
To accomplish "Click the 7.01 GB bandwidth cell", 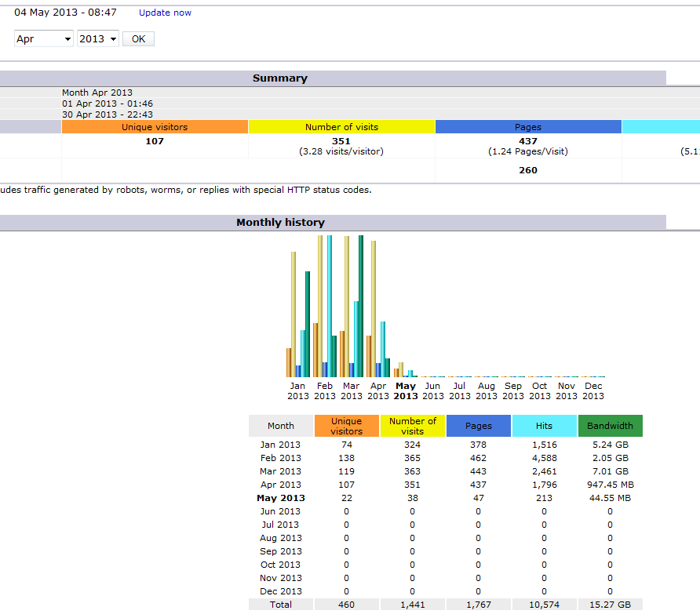I will pyautogui.click(x=611, y=471).
